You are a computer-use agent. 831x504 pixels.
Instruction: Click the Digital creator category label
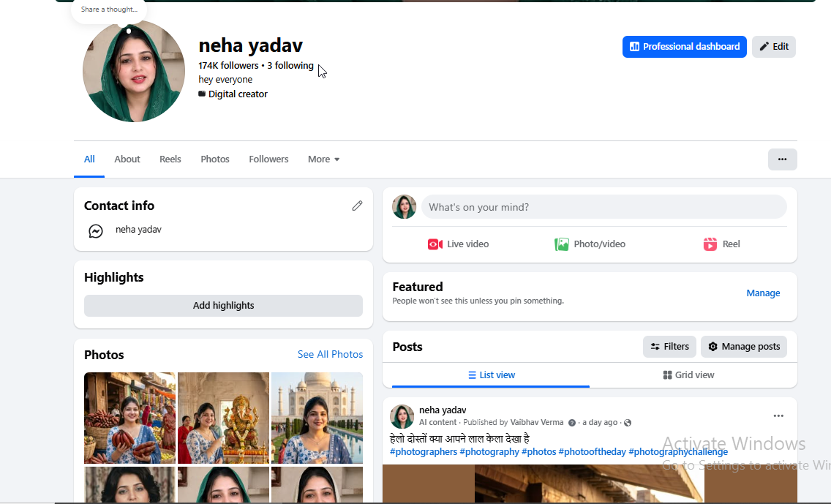tap(238, 94)
